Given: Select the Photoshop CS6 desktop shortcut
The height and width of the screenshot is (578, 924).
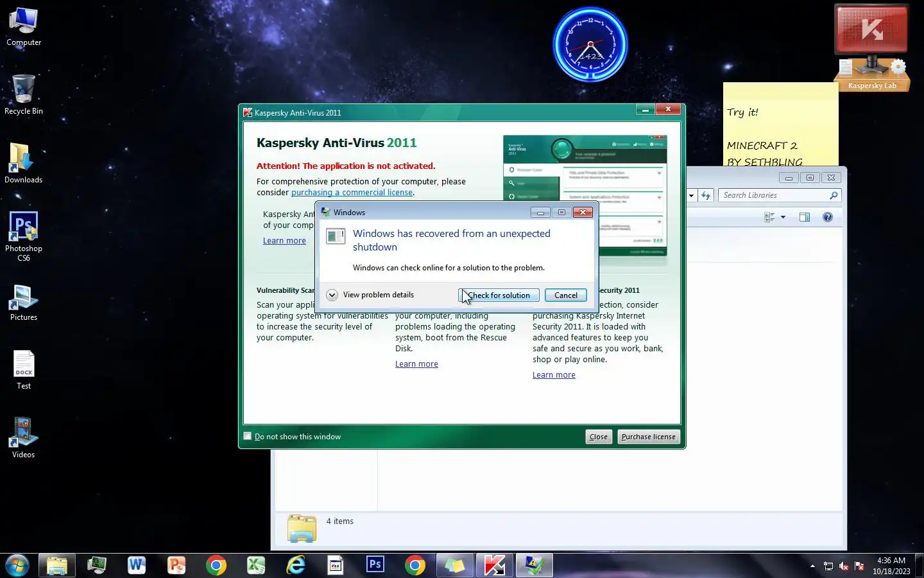Looking at the screenshot, I should [24, 236].
